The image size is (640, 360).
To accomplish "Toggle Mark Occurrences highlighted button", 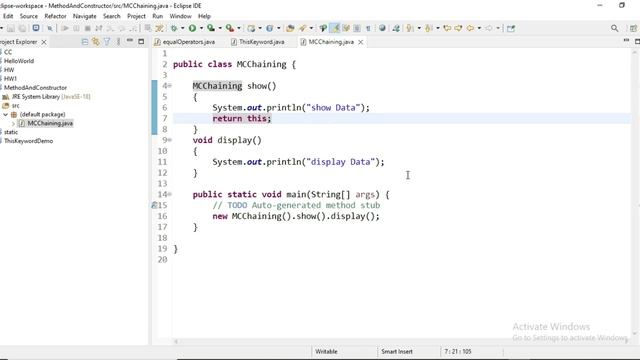I will pos(335,28).
